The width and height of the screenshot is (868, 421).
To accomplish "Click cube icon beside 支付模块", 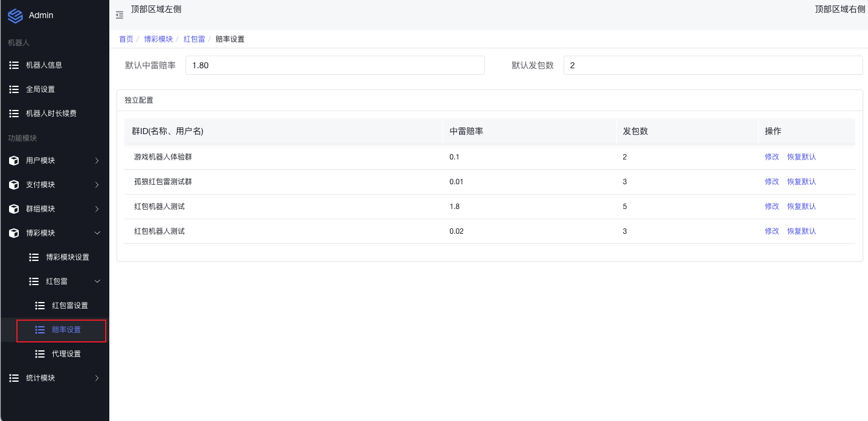I will pyautogui.click(x=14, y=185).
